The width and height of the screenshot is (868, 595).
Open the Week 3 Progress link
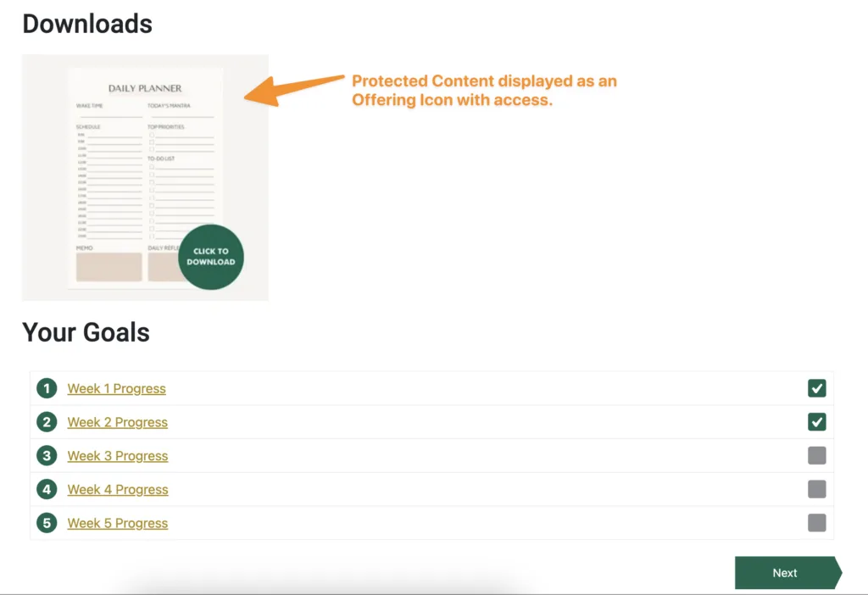pyautogui.click(x=117, y=455)
